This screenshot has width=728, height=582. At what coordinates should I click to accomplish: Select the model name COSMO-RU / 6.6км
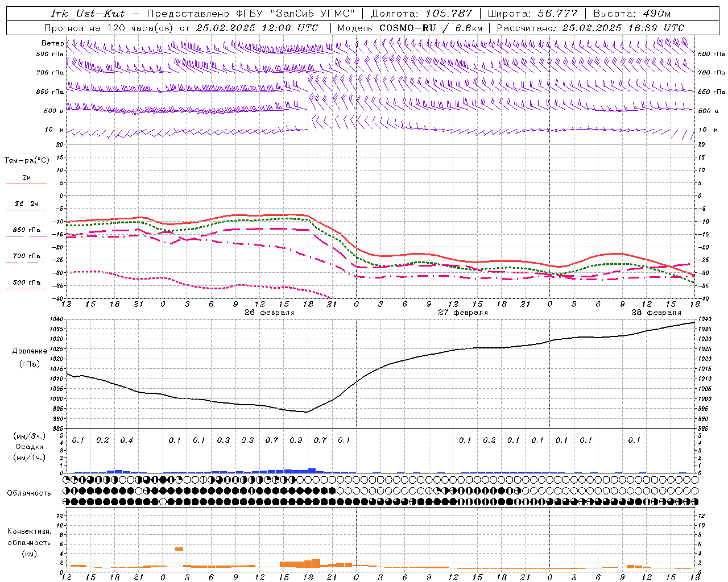click(431, 28)
